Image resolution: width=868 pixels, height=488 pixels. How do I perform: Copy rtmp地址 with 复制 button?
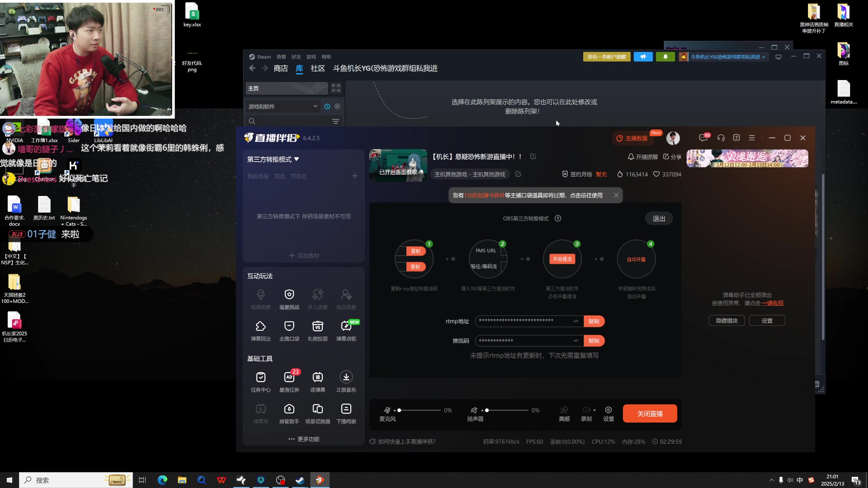click(594, 321)
